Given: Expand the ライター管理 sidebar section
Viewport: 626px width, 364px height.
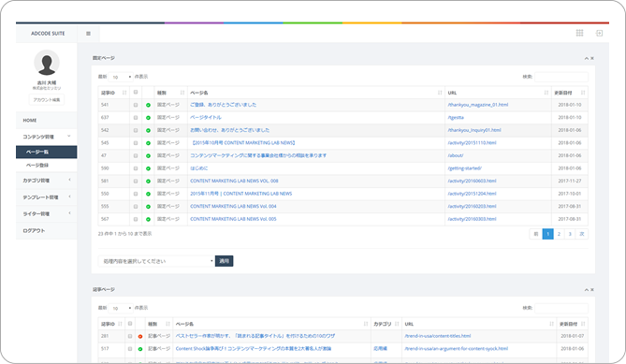Looking at the screenshot, I should [x=46, y=214].
